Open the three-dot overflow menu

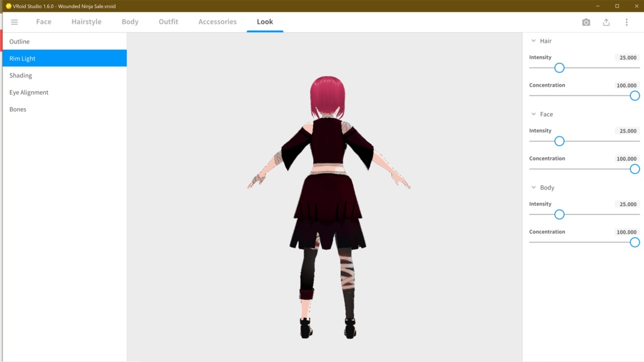626,21
